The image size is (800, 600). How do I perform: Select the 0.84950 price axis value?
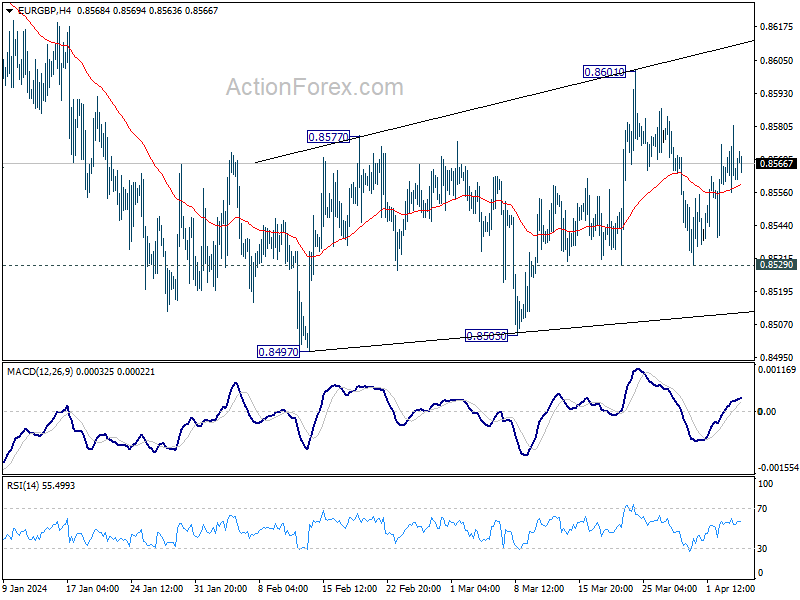click(777, 357)
